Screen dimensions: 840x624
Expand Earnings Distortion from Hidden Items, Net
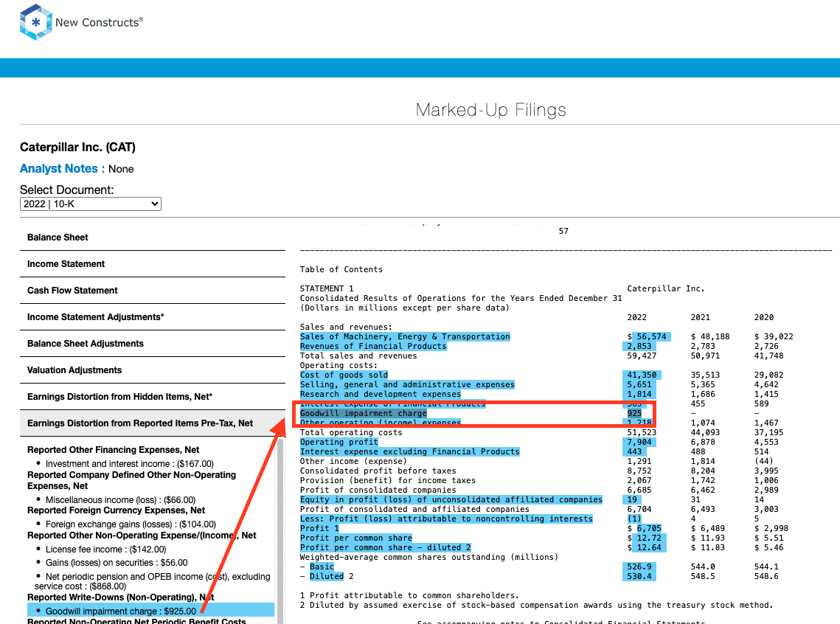(x=153, y=396)
